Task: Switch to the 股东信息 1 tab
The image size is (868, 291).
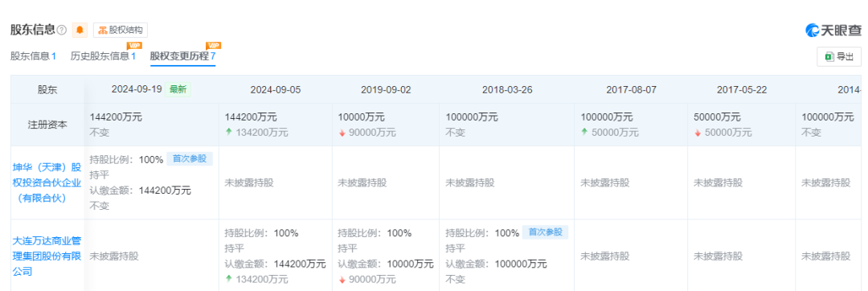Action: click(33, 56)
